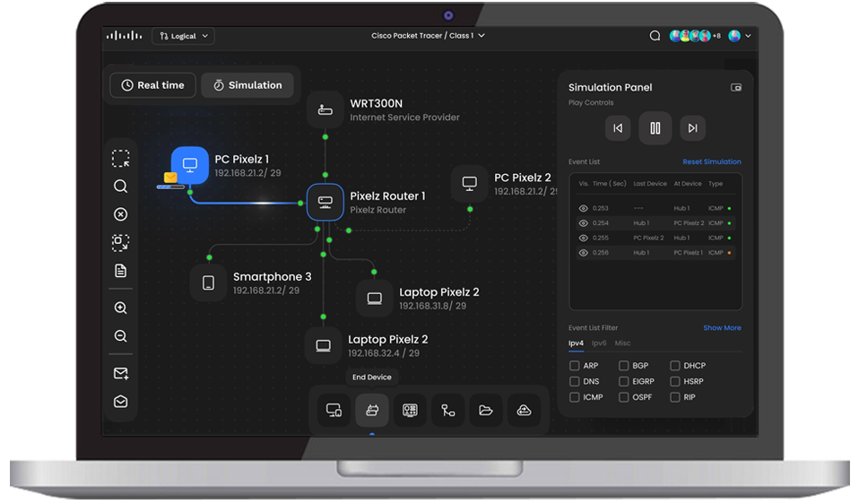Choose the network devices router category icon

click(372, 411)
